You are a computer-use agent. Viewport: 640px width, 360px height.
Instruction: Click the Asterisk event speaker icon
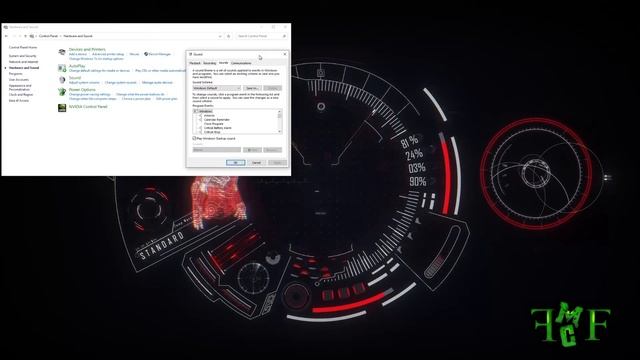pyautogui.click(x=200, y=116)
